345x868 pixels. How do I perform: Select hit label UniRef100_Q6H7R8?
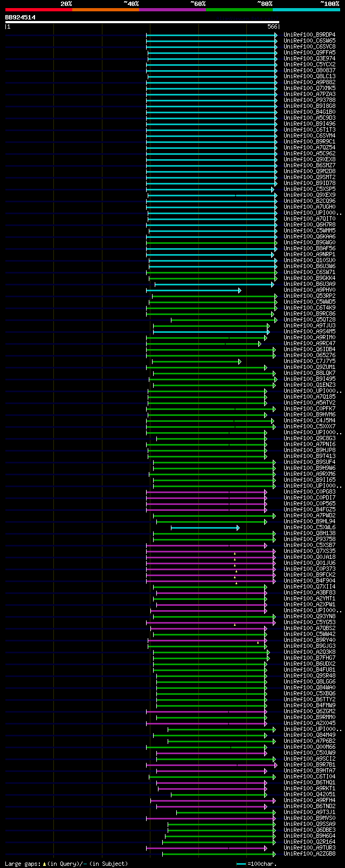pyautogui.click(x=309, y=224)
